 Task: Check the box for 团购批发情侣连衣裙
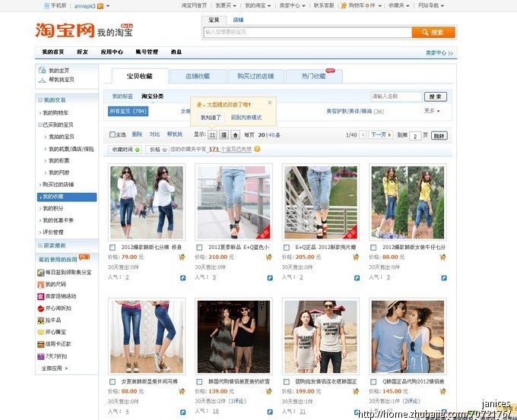(286, 381)
